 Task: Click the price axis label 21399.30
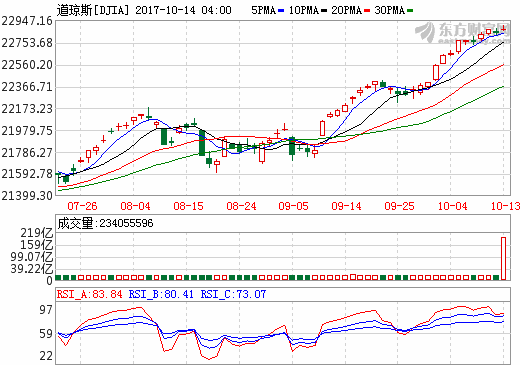[x=27, y=196]
